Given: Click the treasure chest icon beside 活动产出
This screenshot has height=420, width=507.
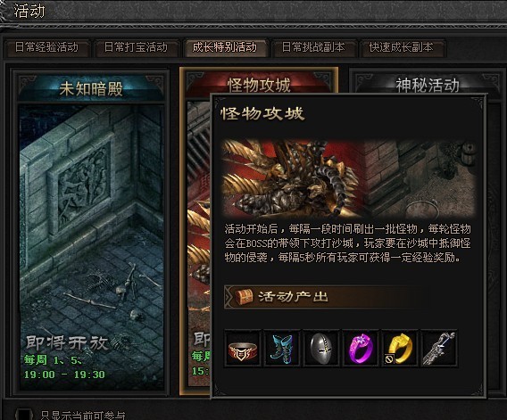Looking at the screenshot, I should point(244,296).
